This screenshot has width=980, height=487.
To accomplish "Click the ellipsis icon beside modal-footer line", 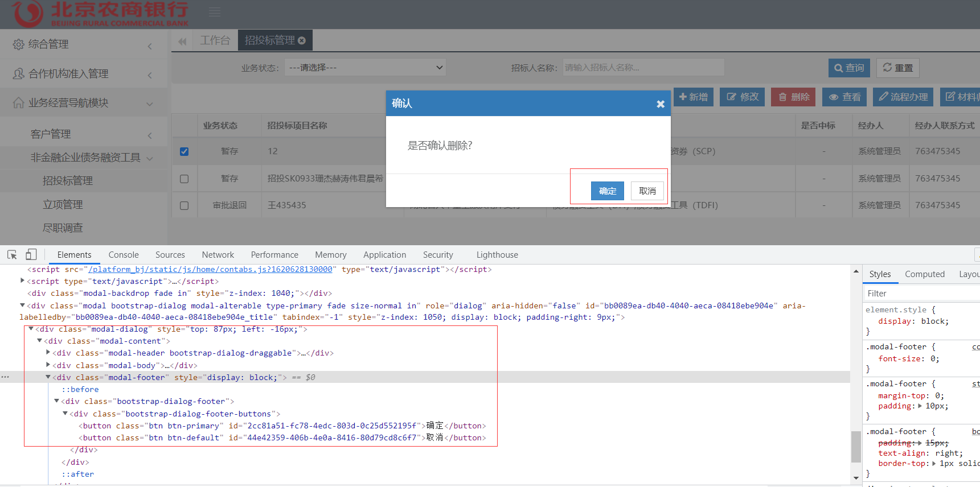I will 5,377.
